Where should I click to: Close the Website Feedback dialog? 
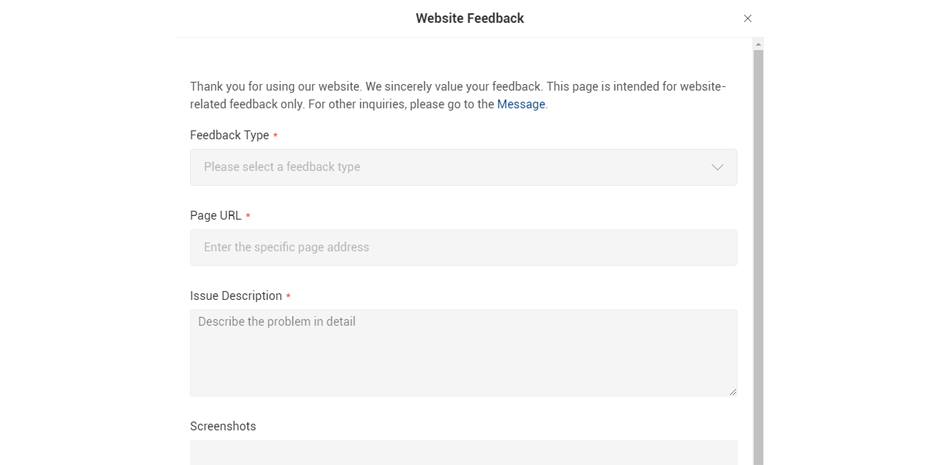tap(747, 19)
